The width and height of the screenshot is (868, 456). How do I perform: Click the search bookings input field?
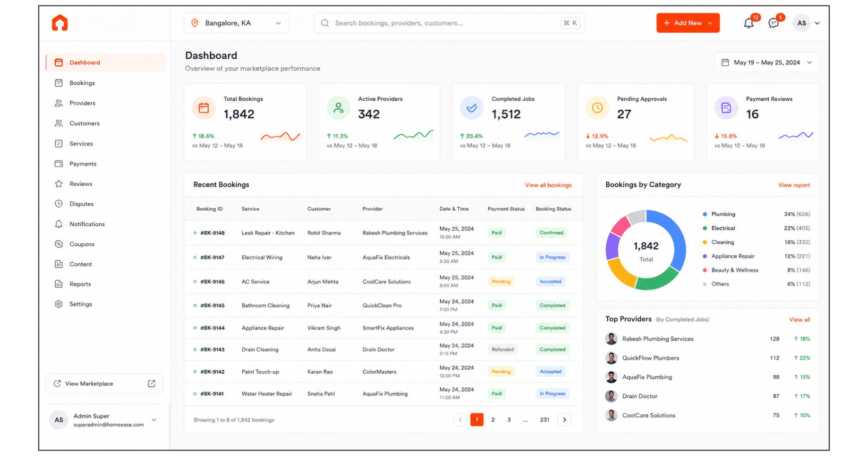[x=449, y=23]
